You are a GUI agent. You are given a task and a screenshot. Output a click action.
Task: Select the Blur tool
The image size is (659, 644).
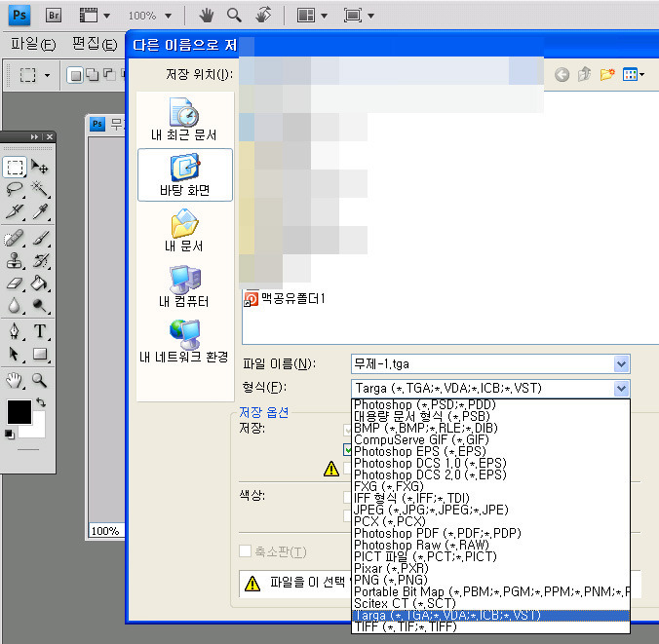15,305
